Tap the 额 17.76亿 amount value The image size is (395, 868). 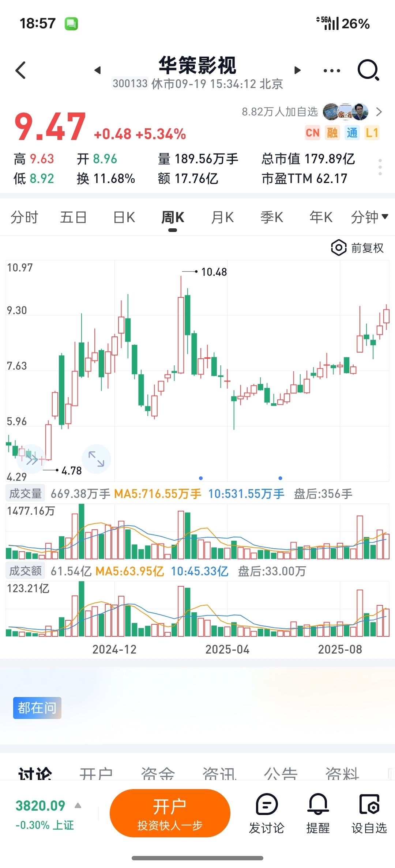[x=188, y=179]
